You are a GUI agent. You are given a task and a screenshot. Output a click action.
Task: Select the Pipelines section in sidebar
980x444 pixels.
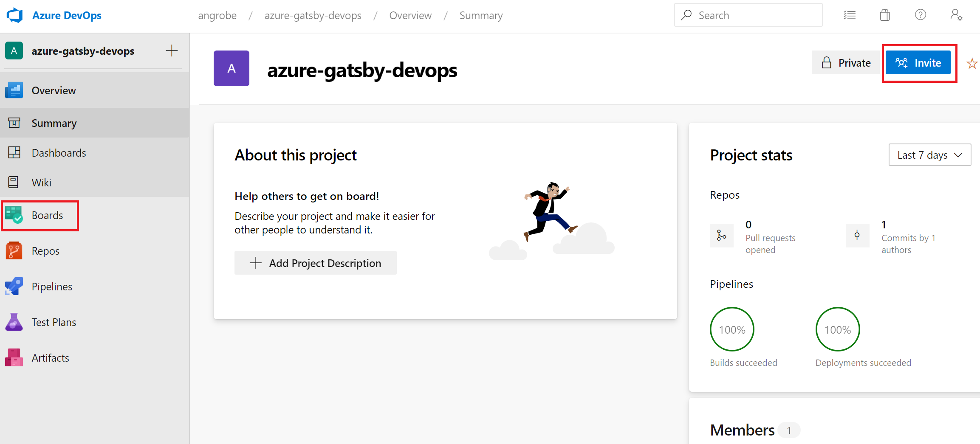(x=51, y=286)
